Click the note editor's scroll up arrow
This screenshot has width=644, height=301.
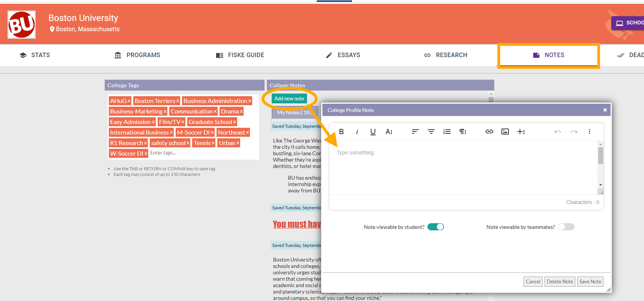pyautogui.click(x=601, y=144)
